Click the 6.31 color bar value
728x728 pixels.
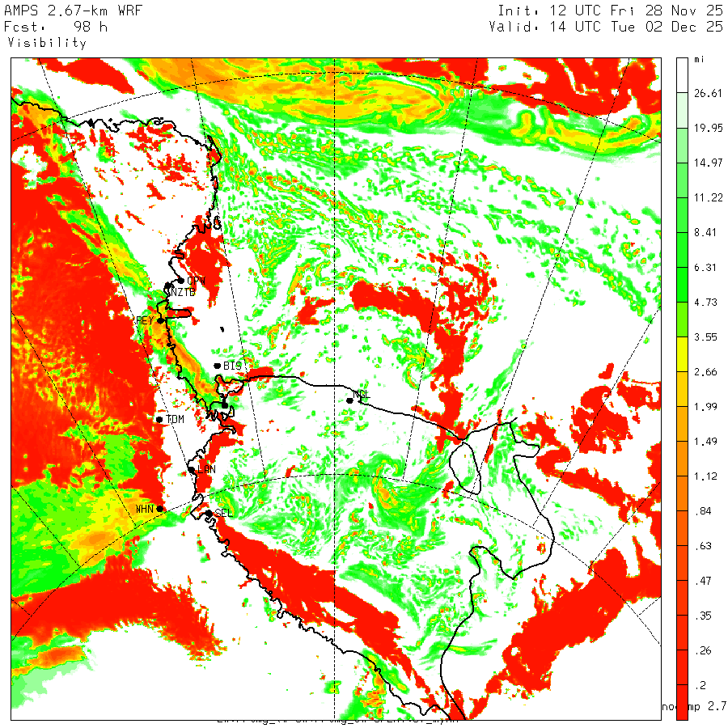pos(705,268)
